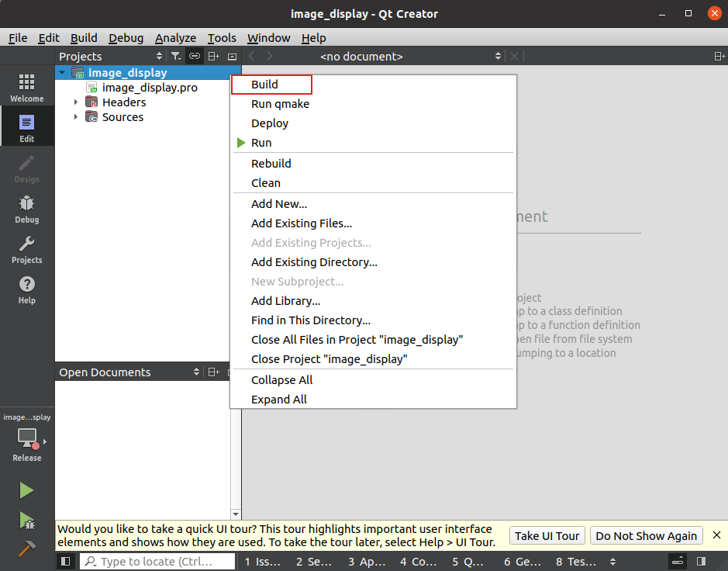Open the 1 Issues output pane
This screenshot has width=728, height=571.
click(262, 562)
